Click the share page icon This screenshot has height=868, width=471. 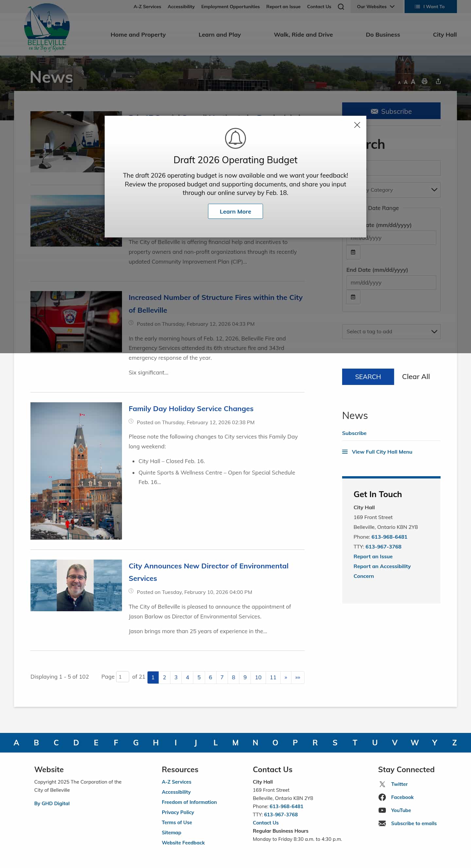tap(438, 81)
